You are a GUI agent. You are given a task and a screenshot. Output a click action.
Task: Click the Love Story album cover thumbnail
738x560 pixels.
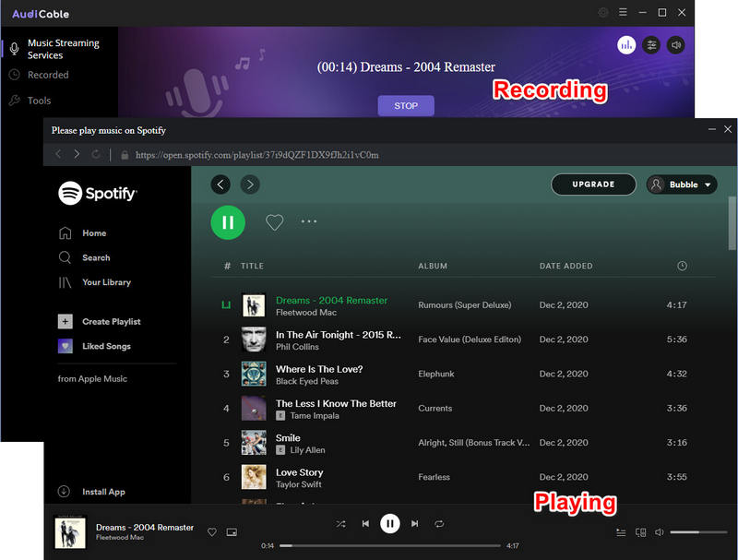tap(254, 477)
